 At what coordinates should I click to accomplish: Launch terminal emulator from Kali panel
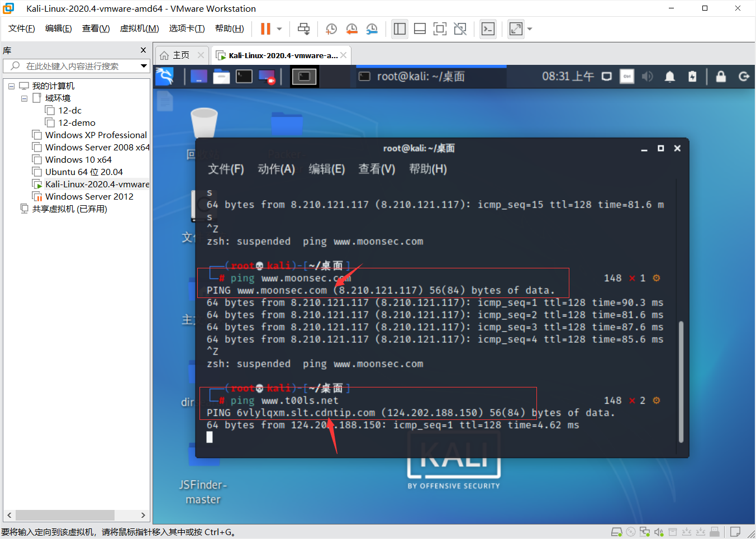point(244,76)
